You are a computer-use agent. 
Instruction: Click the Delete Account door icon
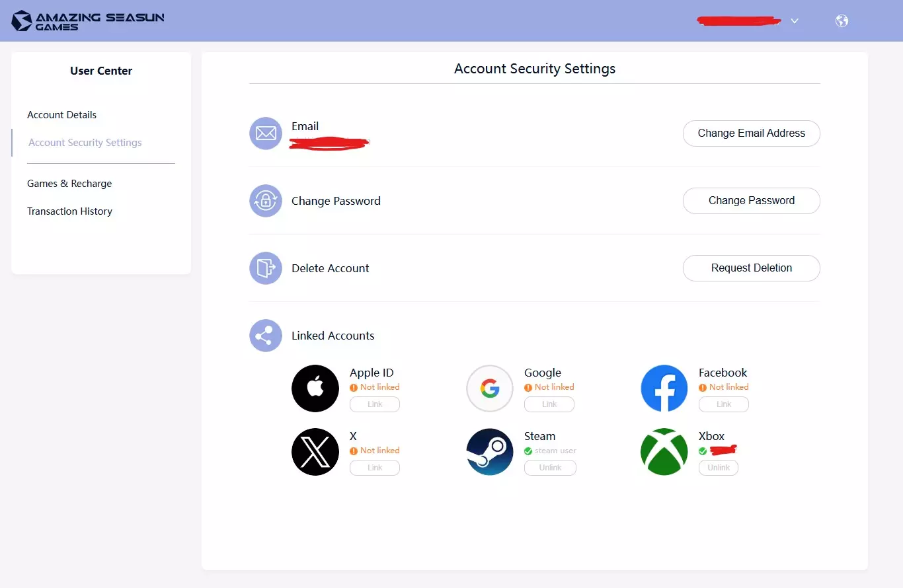(x=266, y=268)
